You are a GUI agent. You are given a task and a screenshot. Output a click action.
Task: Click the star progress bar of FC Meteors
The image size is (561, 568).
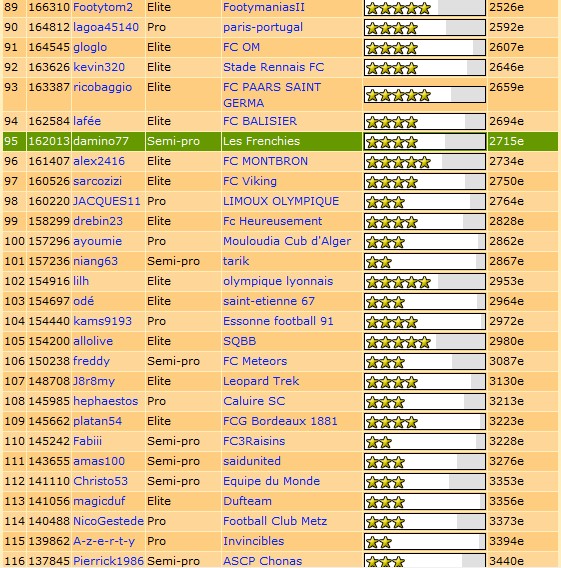pyautogui.click(x=424, y=362)
